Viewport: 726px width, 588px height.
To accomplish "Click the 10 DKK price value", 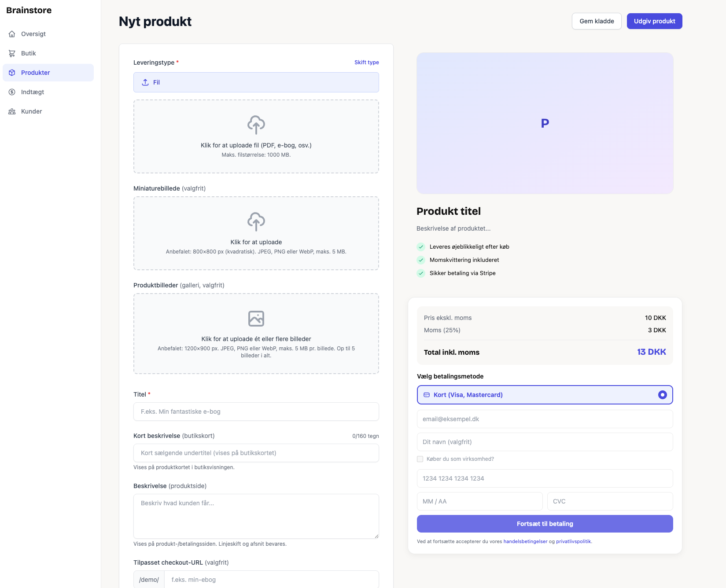I will (x=656, y=318).
